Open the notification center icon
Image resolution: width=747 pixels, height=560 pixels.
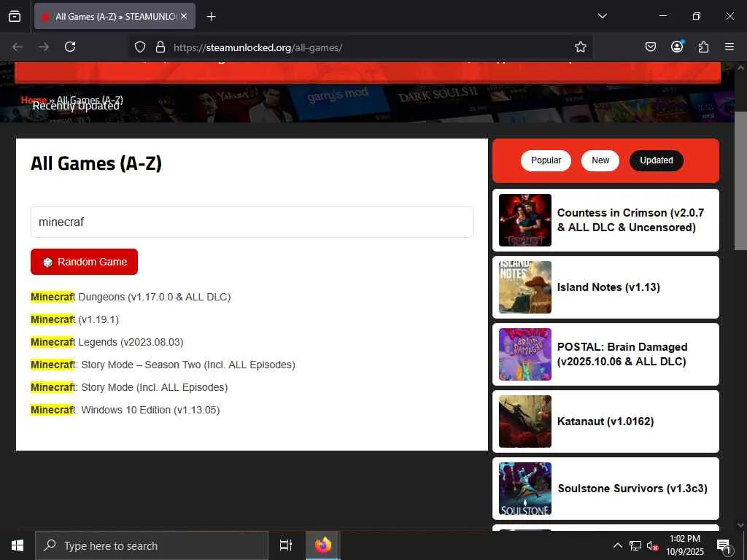(x=724, y=546)
